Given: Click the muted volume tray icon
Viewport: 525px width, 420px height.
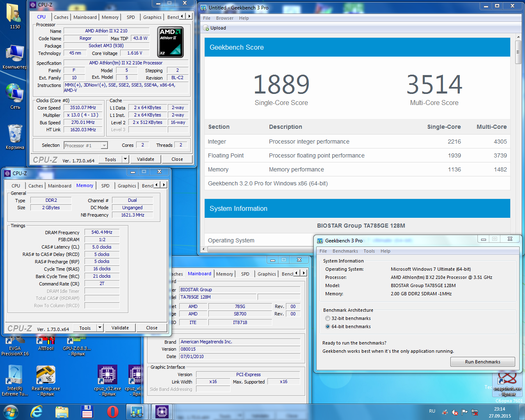Looking at the screenshot, I should [x=454, y=412].
